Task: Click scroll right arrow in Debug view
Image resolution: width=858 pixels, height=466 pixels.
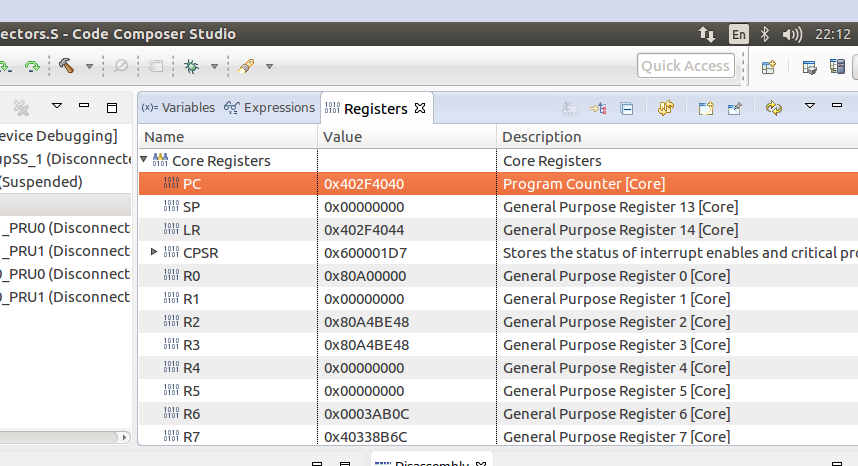Action: [x=124, y=437]
